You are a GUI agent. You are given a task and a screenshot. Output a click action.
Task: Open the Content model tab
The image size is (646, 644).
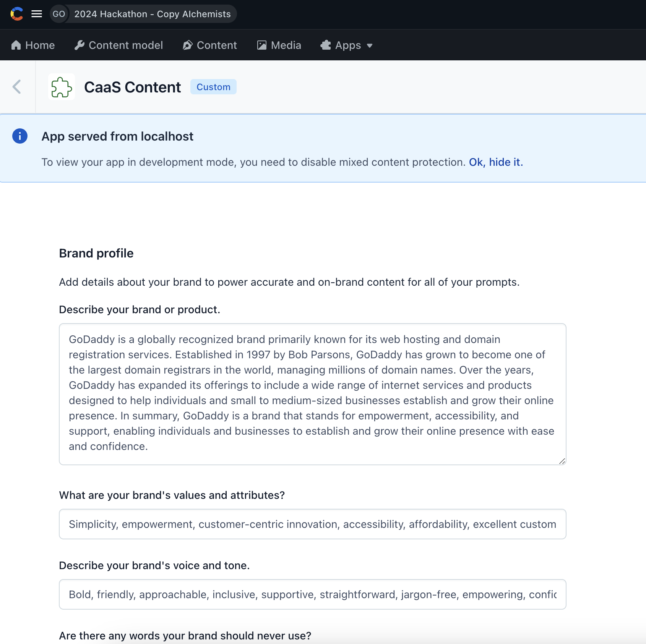click(x=125, y=45)
